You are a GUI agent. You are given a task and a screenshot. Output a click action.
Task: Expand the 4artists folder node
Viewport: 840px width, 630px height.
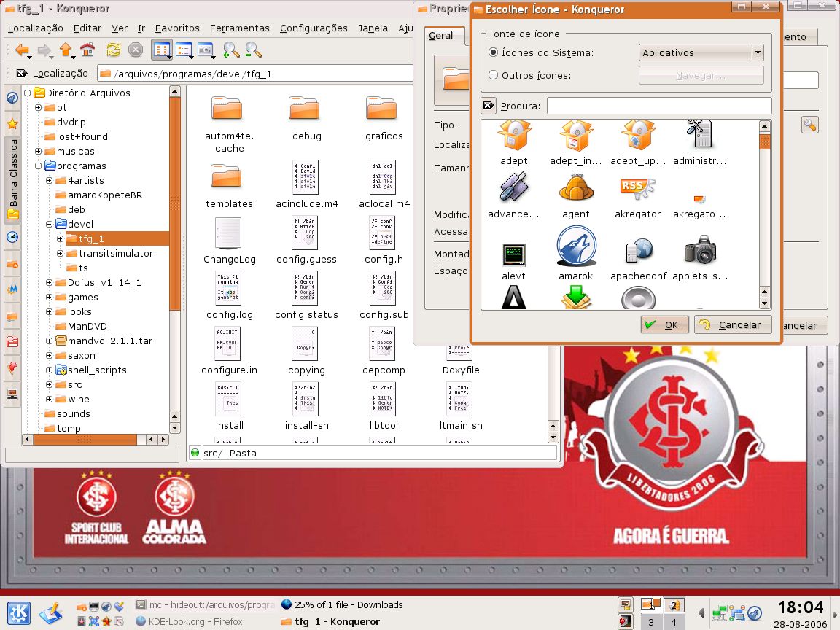click(x=49, y=180)
